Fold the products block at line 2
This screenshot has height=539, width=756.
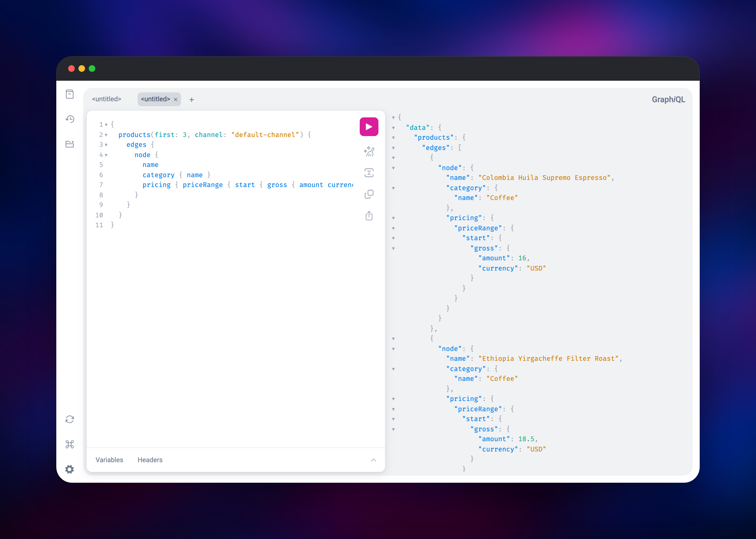click(x=106, y=135)
